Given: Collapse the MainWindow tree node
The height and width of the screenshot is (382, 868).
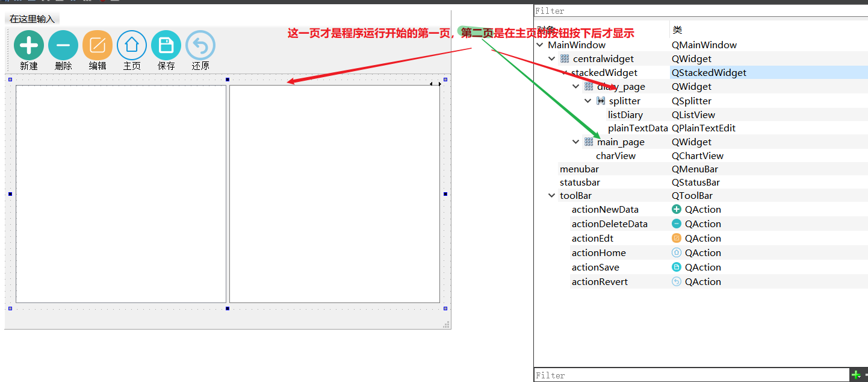Looking at the screenshot, I should coord(539,45).
